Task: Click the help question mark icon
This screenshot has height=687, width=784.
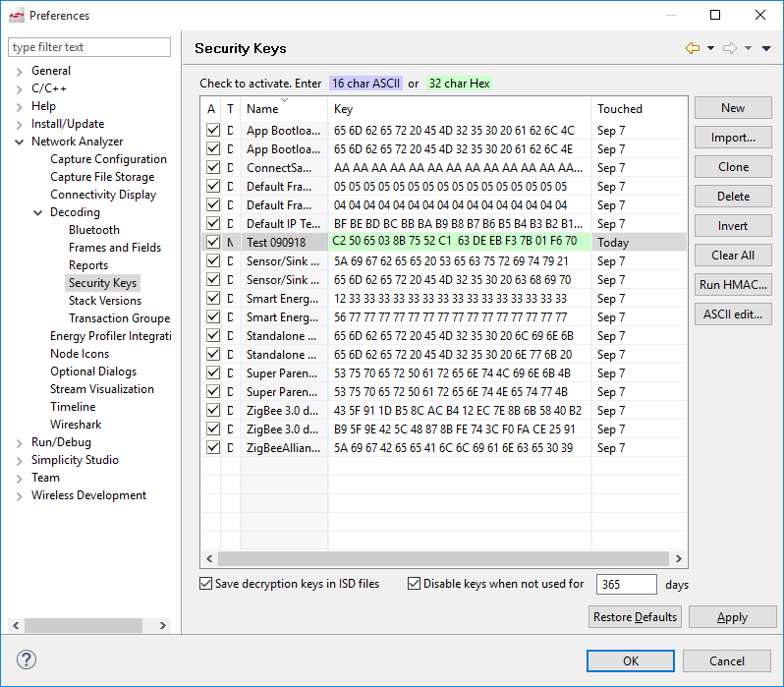Action: click(x=27, y=660)
